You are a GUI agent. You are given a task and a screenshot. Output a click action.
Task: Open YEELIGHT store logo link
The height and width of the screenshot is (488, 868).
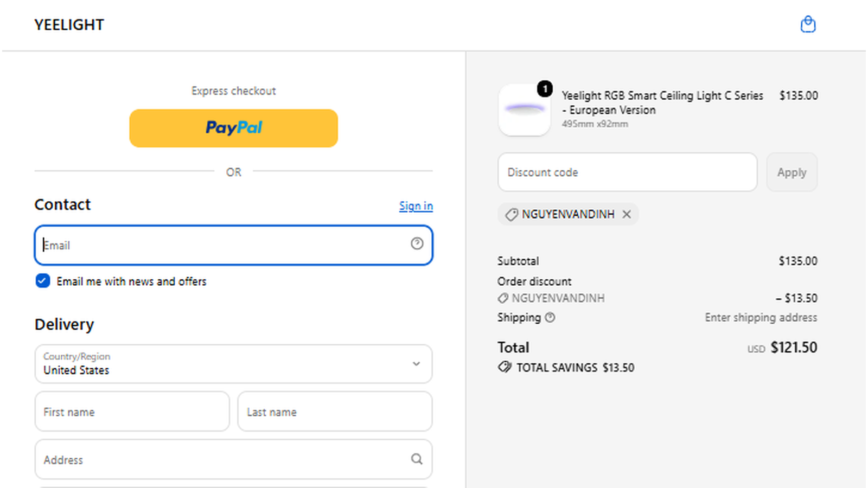(x=69, y=25)
